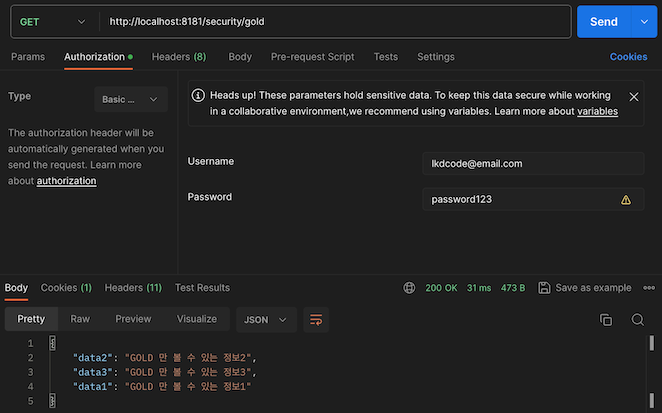Copy the response body with the copy icon
This screenshot has height=413, width=662.
[x=606, y=320]
